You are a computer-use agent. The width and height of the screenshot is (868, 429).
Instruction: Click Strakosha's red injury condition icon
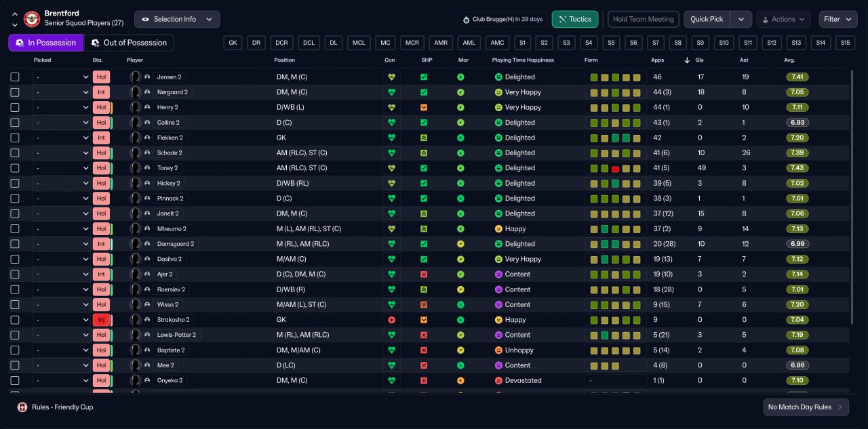click(391, 320)
